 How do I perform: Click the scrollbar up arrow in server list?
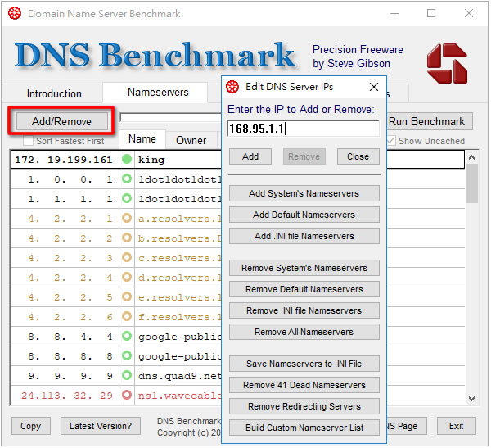pyautogui.click(x=472, y=157)
